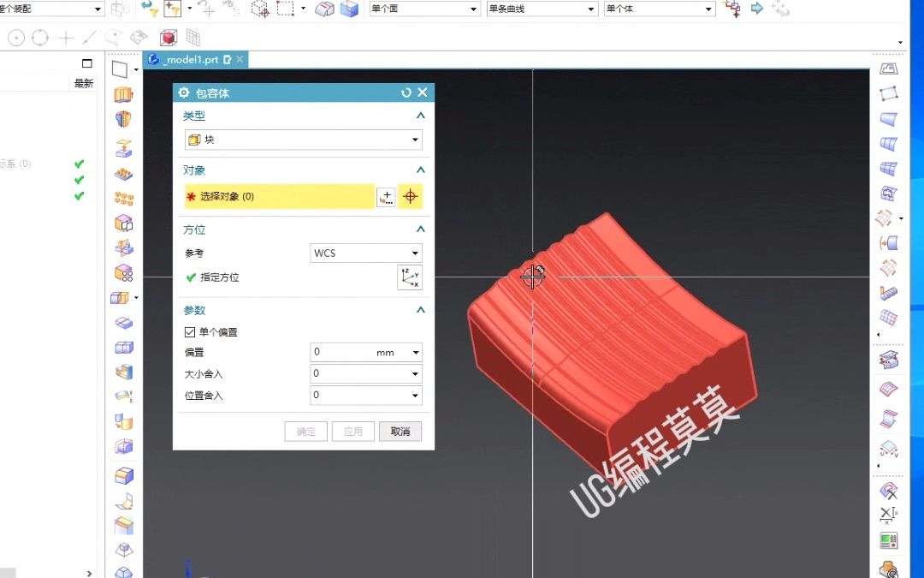
Task: Click the CSYS orientation icon beside 指定方位
Action: point(410,277)
